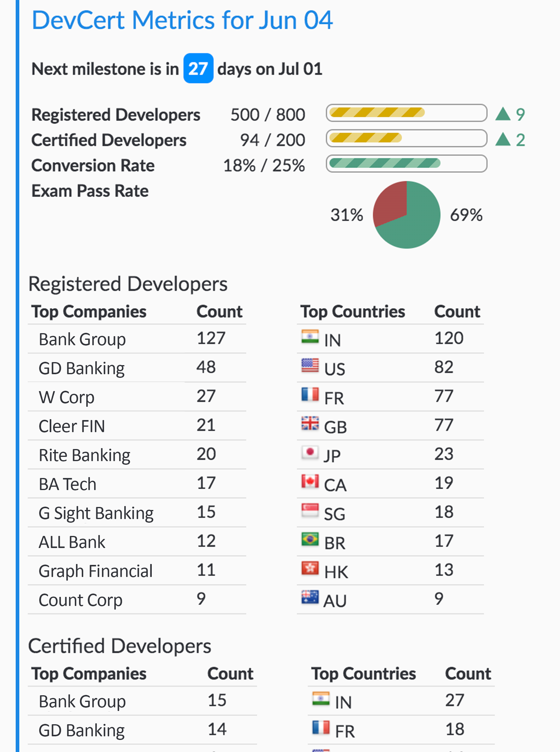Image resolution: width=560 pixels, height=752 pixels.
Task: Click the green up-arrow beside Registered Developers
Action: coord(503,114)
